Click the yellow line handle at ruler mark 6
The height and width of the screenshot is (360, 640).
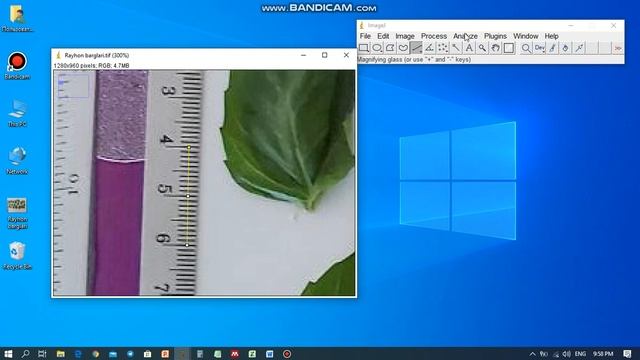[x=187, y=245]
